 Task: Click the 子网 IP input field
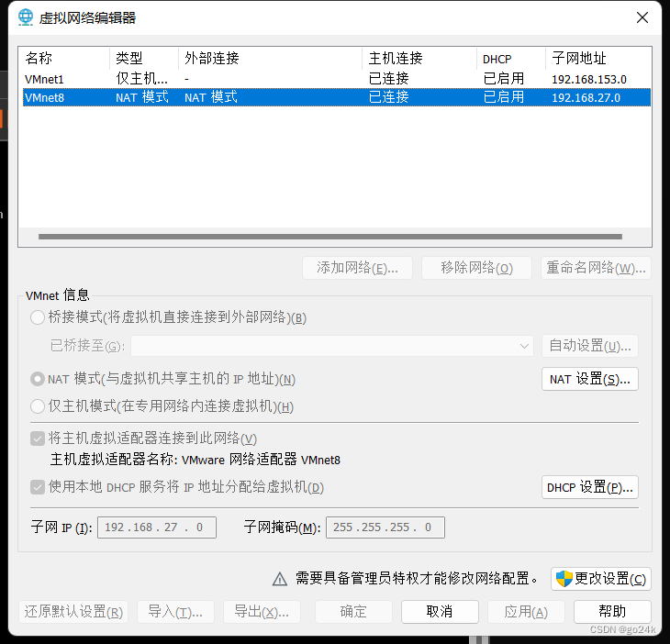click(157, 527)
